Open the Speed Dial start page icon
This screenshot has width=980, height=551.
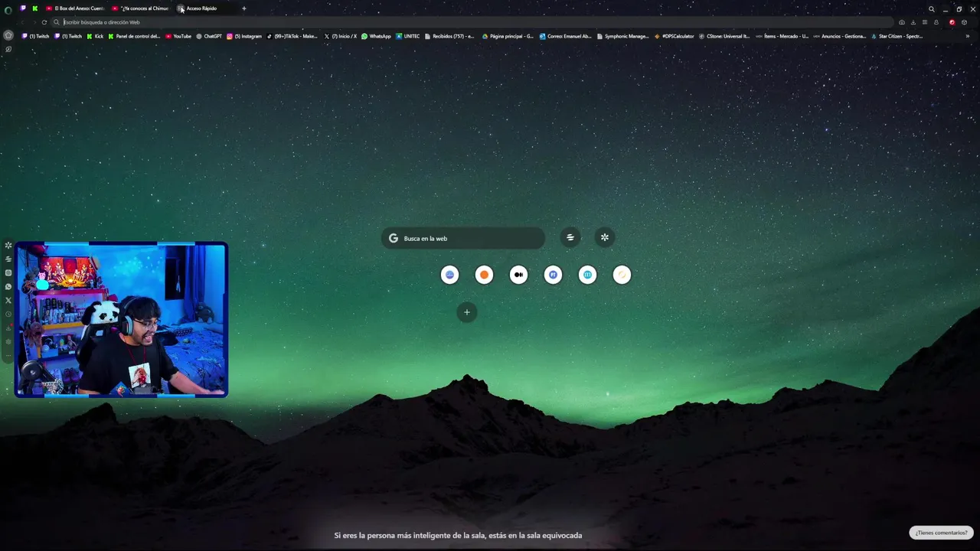pos(8,35)
